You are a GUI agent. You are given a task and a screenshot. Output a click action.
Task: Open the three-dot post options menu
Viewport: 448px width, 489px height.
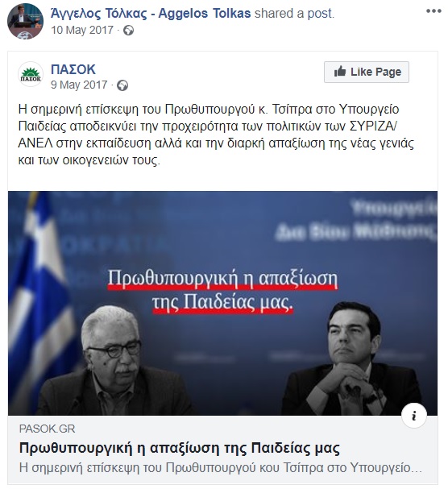click(433, 11)
